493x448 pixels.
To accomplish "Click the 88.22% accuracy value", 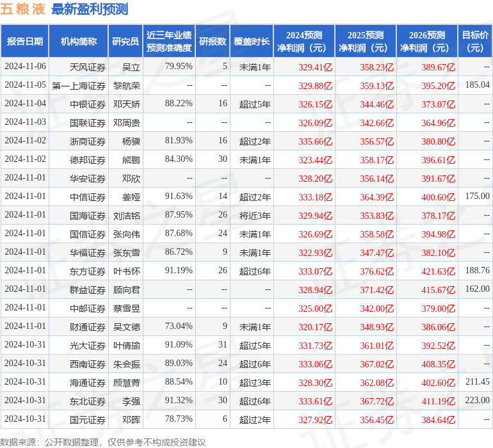I will (x=179, y=103).
